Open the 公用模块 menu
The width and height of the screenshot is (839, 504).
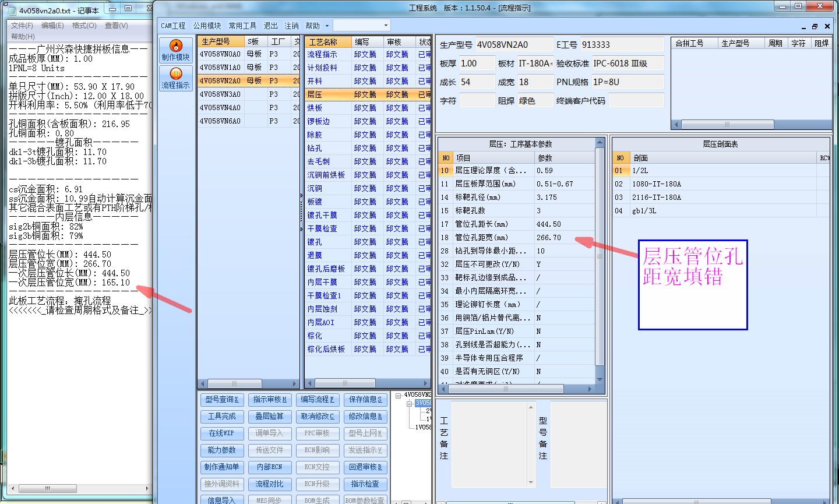pos(207,26)
